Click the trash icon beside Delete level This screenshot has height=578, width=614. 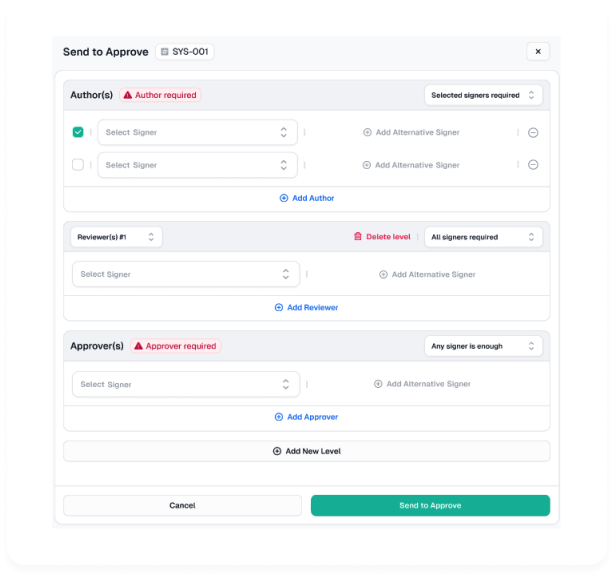[358, 236]
